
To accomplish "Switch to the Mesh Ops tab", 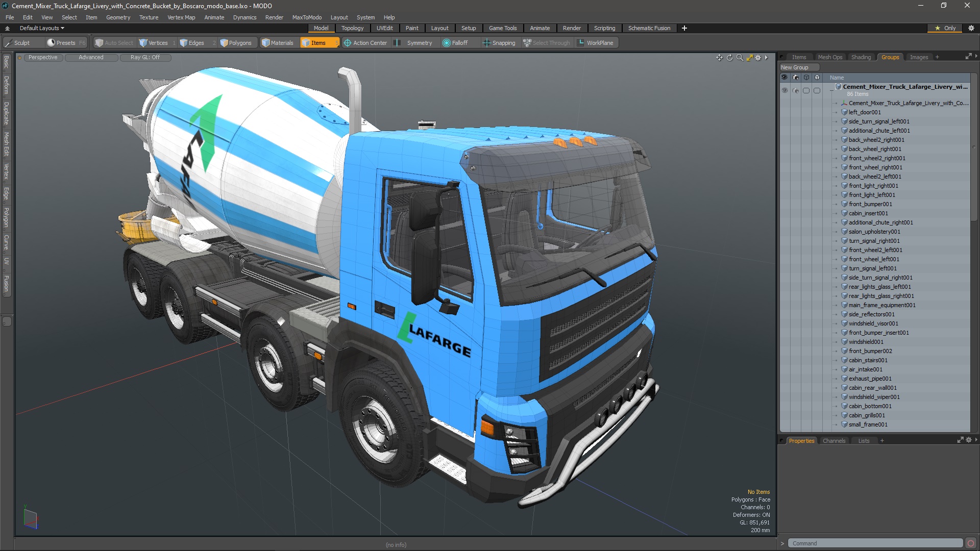I will 830,57.
